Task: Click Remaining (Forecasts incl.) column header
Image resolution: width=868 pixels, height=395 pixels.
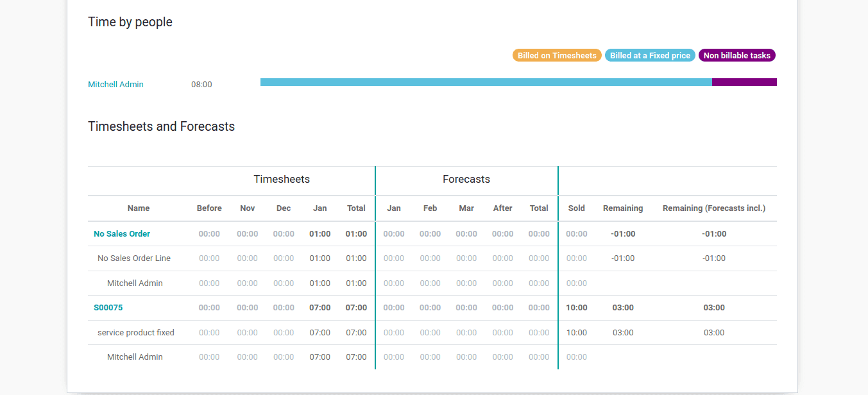Action: click(x=714, y=208)
